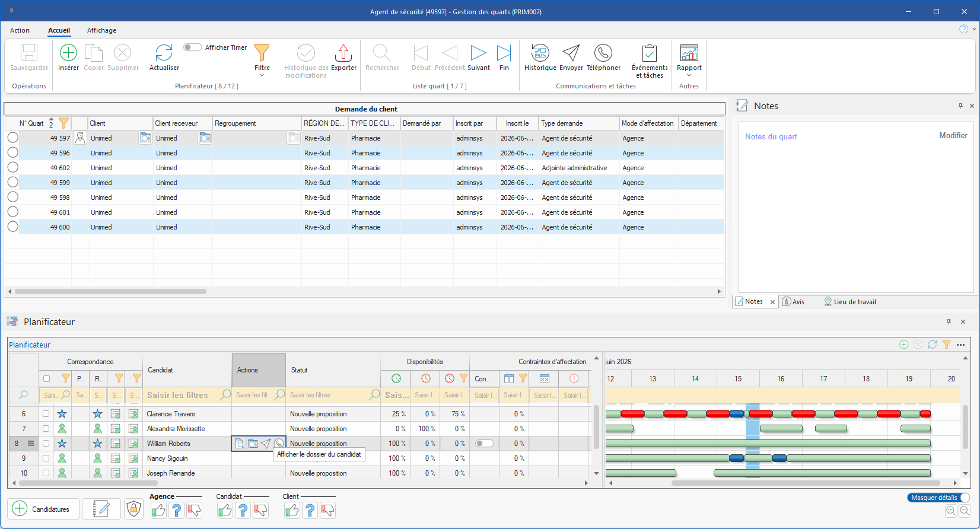Image resolution: width=980 pixels, height=529 pixels.
Task: Zoom out the planner timeline
Action: (965, 511)
